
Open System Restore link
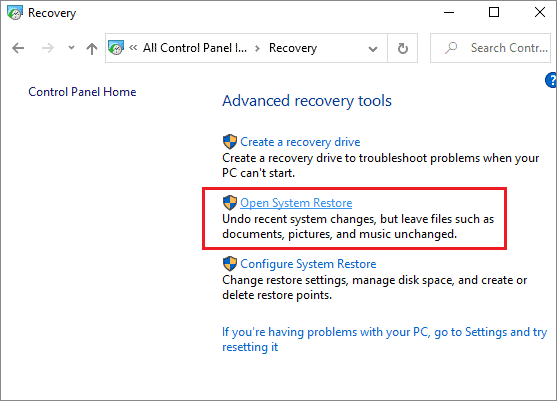coord(296,203)
